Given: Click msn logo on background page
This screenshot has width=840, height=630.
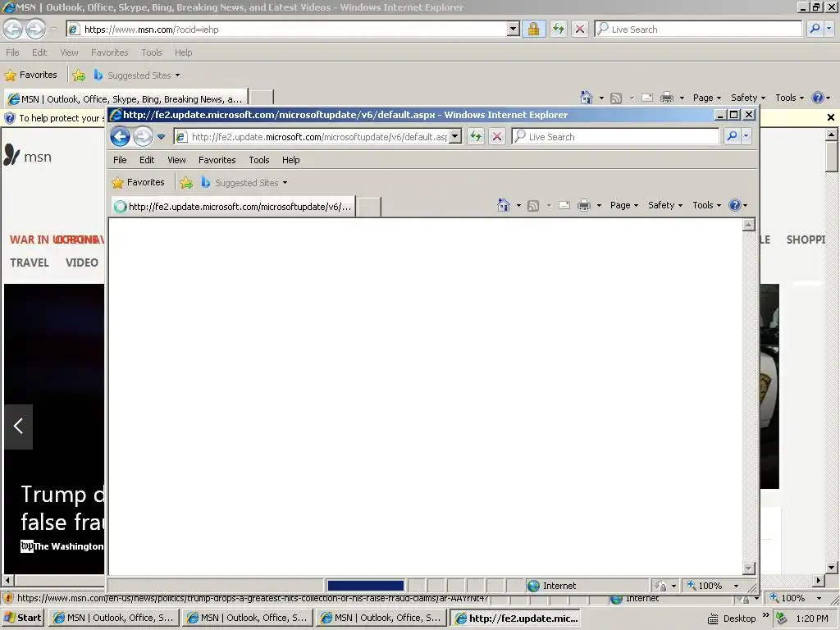Looking at the screenshot, I should click(27, 155).
